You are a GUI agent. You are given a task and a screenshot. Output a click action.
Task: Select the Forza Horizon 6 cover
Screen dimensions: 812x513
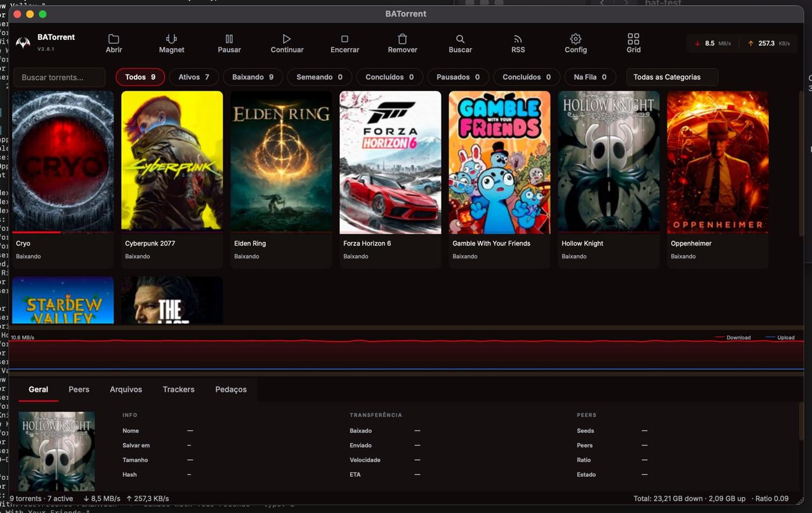coord(390,162)
